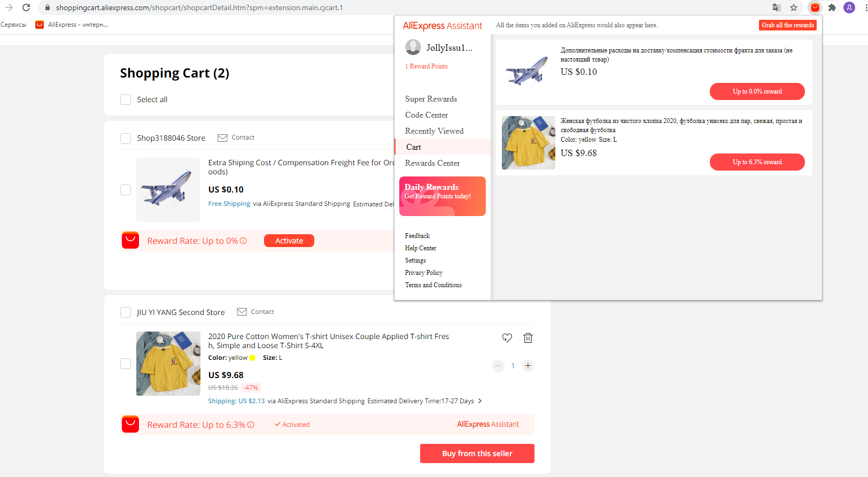Click the Shipping: US $2.13 text
This screenshot has width=868, height=477.
[x=236, y=401]
